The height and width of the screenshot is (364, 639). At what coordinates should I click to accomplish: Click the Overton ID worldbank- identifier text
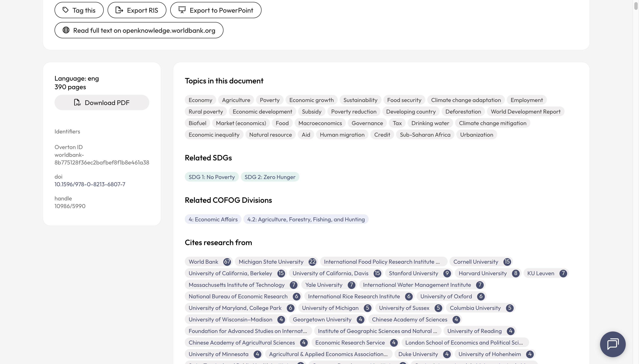pyautogui.click(x=102, y=158)
